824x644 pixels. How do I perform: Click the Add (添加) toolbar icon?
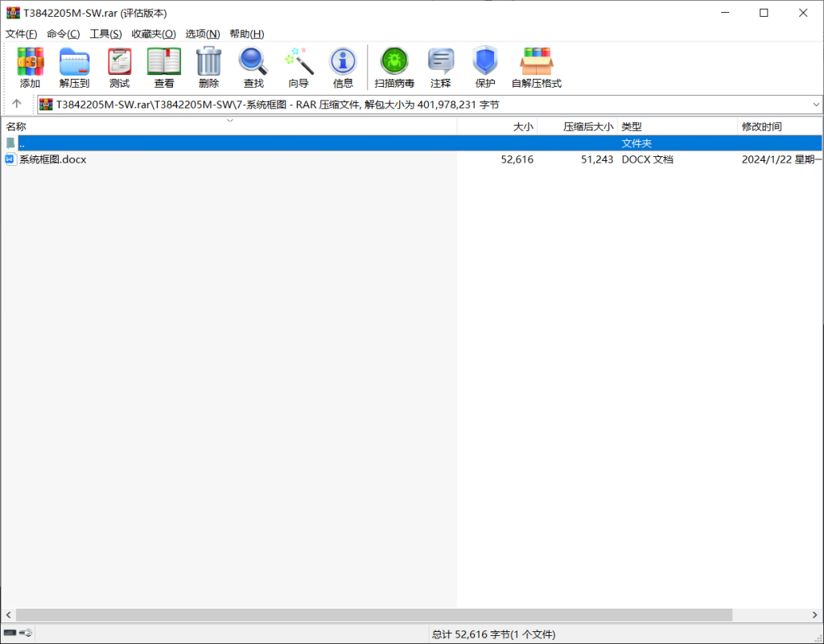(31, 68)
